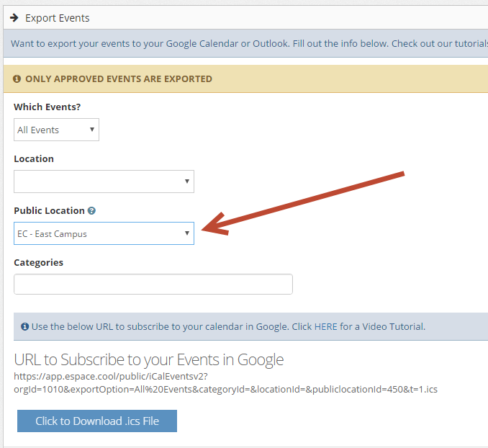
Task: Click the info icon before the Google URL note
Action: click(25, 326)
